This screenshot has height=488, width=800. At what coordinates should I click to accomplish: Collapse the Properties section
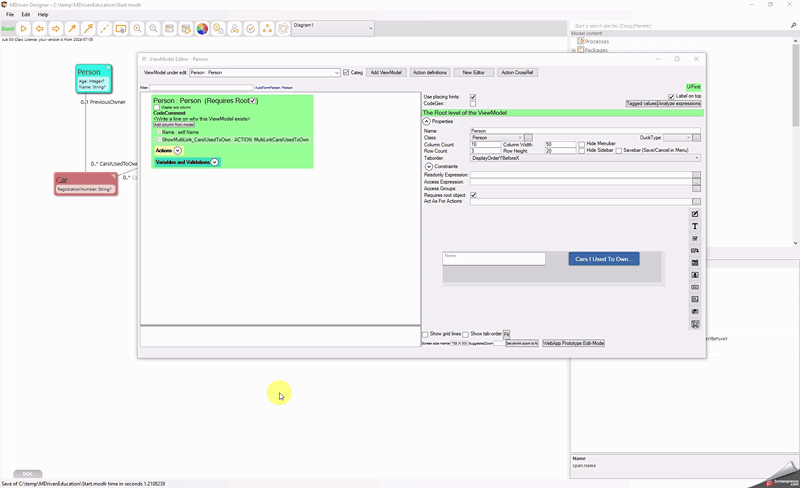pyautogui.click(x=427, y=121)
